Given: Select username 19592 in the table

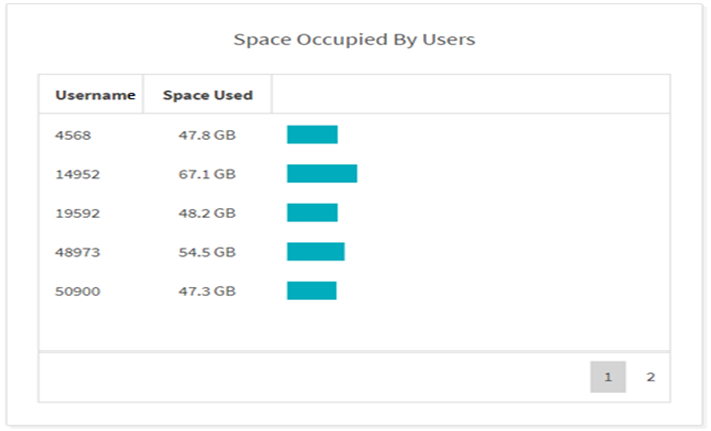Looking at the screenshot, I should (x=76, y=213).
